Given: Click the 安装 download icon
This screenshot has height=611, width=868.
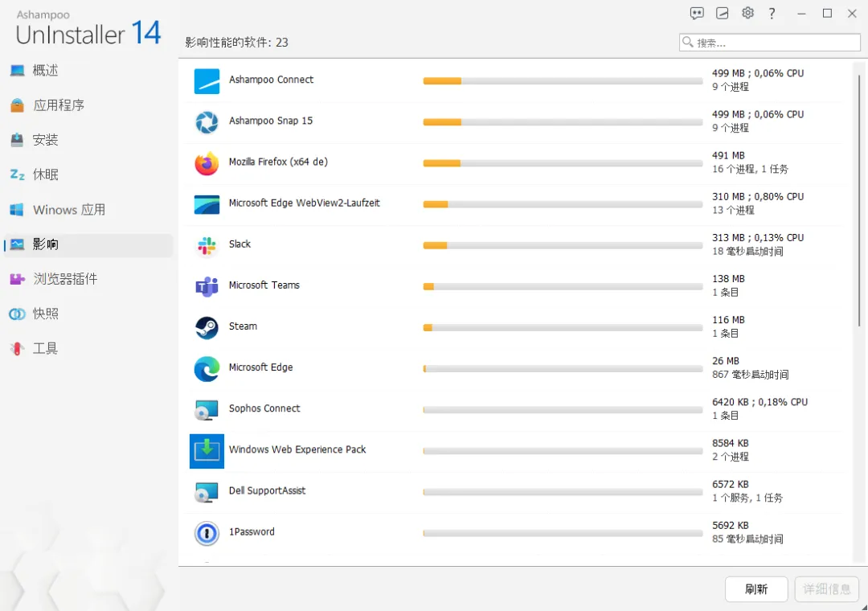Looking at the screenshot, I should pyautogui.click(x=17, y=140).
